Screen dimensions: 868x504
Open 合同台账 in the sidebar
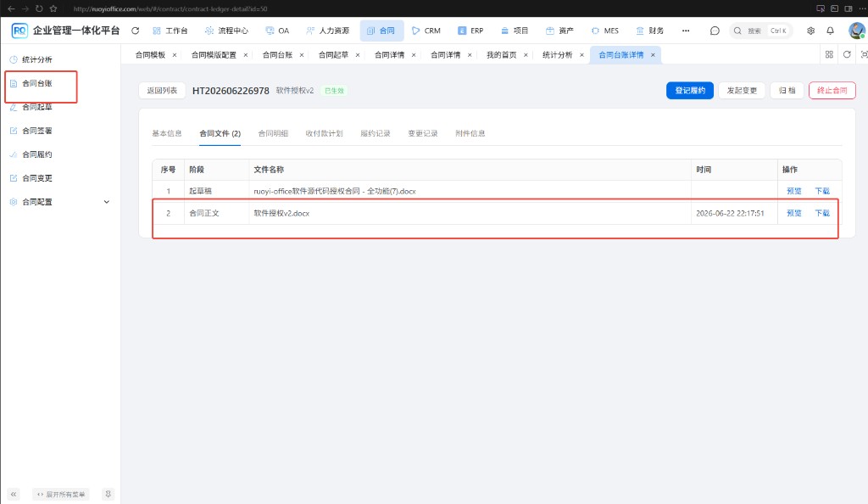pos(37,83)
